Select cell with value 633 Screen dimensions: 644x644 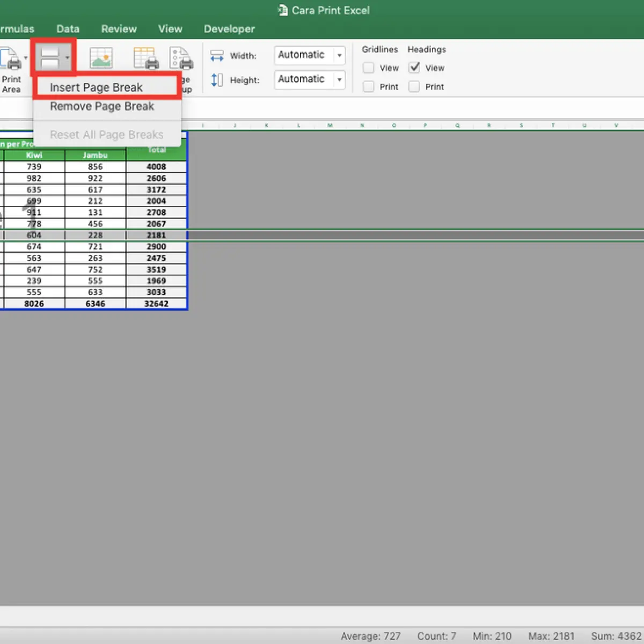[x=96, y=292]
